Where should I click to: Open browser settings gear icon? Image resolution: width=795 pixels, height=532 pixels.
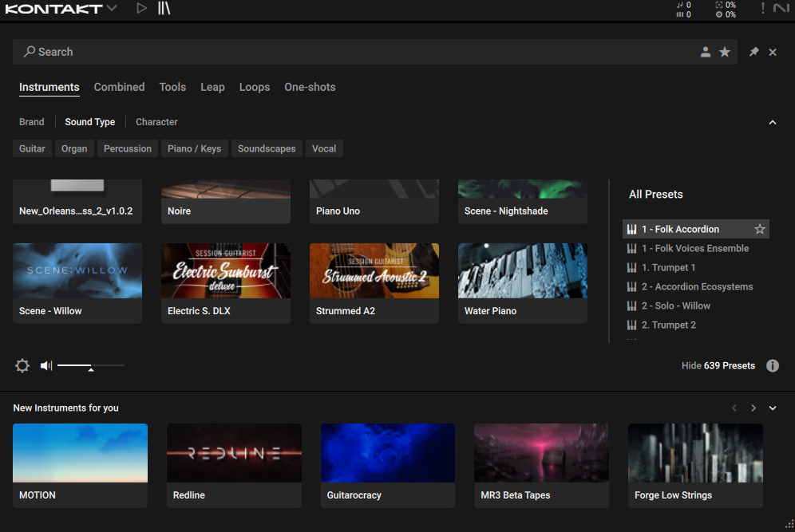point(22,365)
